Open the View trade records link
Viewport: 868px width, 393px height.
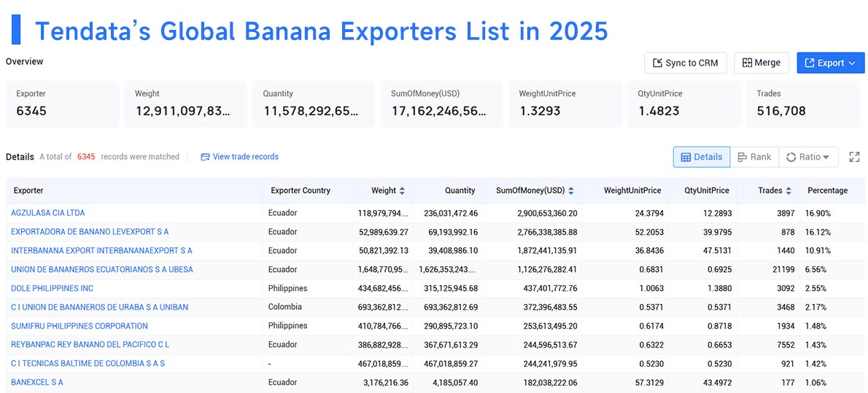(239, 157)
